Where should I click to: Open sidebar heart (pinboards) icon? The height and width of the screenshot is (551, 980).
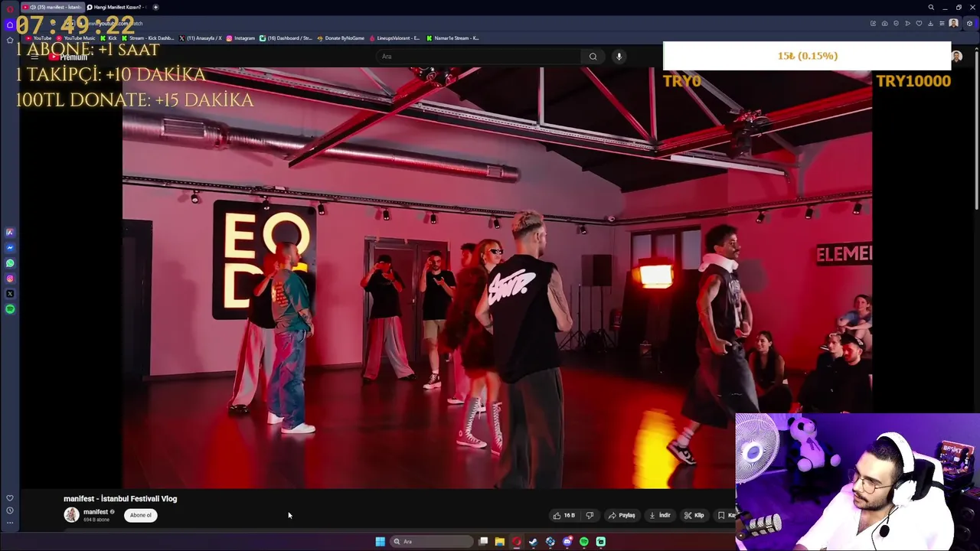(x=10, y=498)
